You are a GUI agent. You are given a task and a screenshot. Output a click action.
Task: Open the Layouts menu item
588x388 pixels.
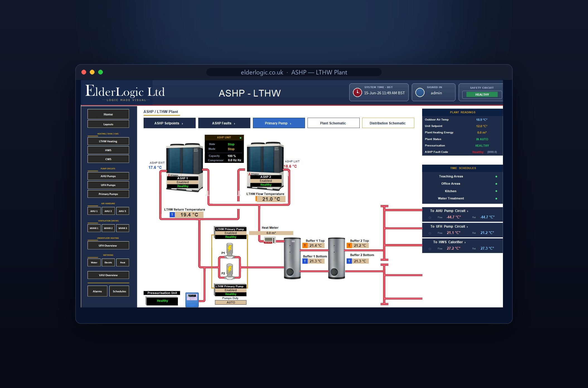(108, 124)
